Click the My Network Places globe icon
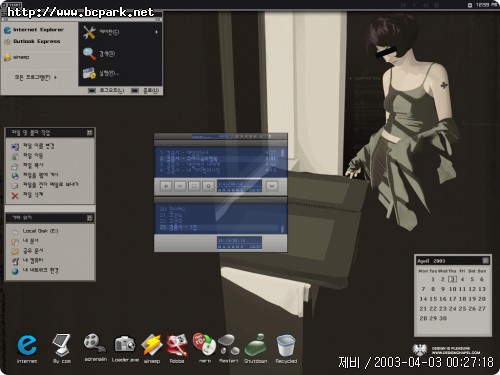Screen dimensions: 500x375 coord(15,271)
